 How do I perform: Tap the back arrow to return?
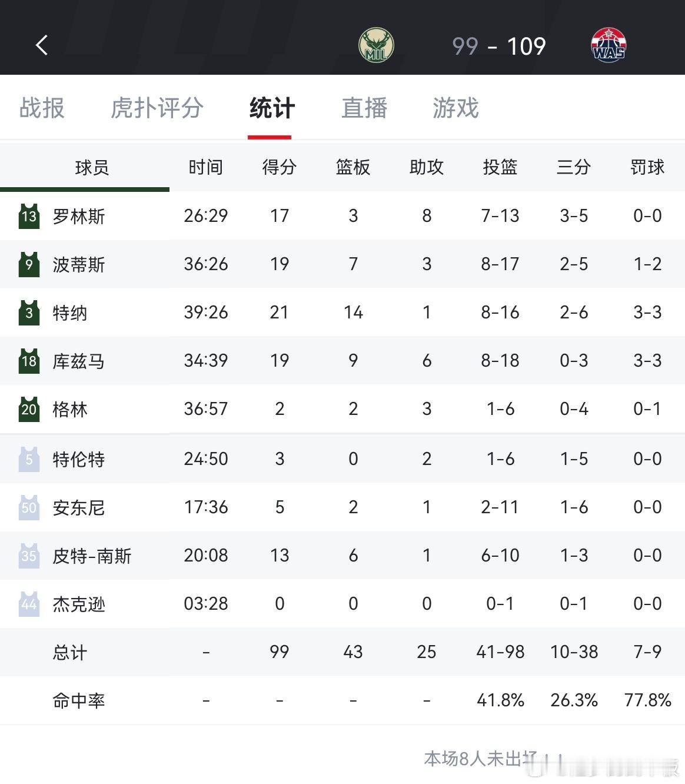pyautogui.click(x=41, y=44)
